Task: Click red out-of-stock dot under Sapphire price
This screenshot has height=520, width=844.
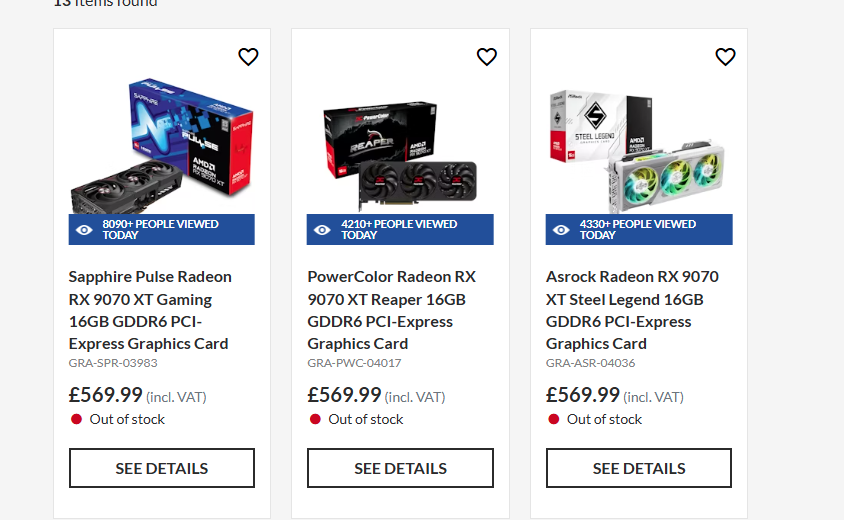Action: point(76,419)
